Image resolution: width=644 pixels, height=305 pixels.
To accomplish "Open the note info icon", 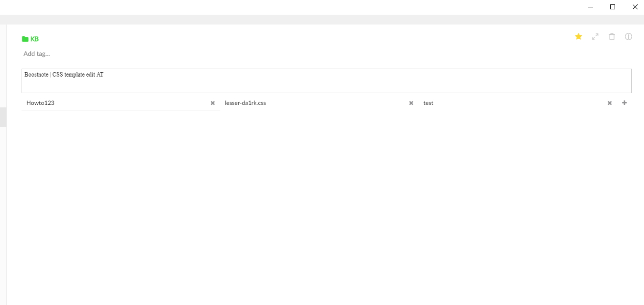I will click(x=628, y=36).
